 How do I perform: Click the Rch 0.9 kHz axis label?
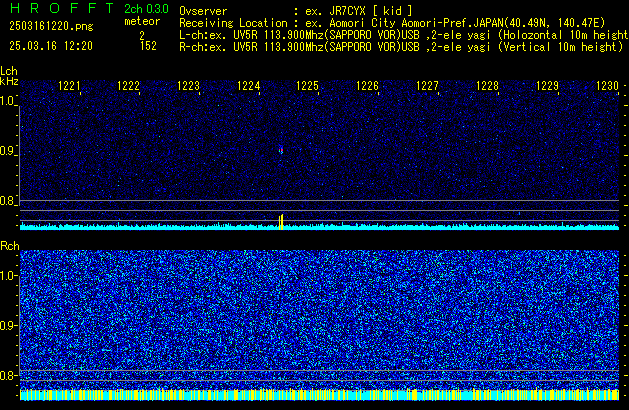click(8, 325)
